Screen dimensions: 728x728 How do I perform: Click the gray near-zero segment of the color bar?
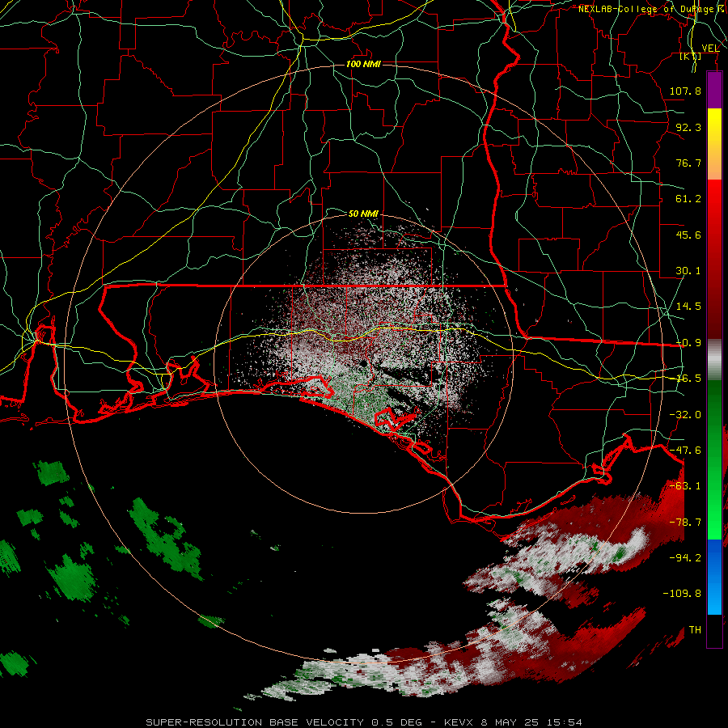[x=714, y=360]
